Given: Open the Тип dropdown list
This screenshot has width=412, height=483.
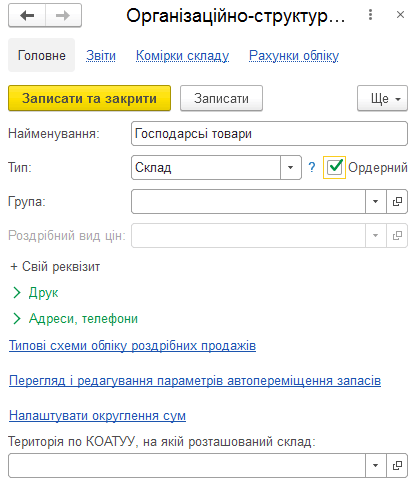Looking at the screenshot, I should pos(290,167).
